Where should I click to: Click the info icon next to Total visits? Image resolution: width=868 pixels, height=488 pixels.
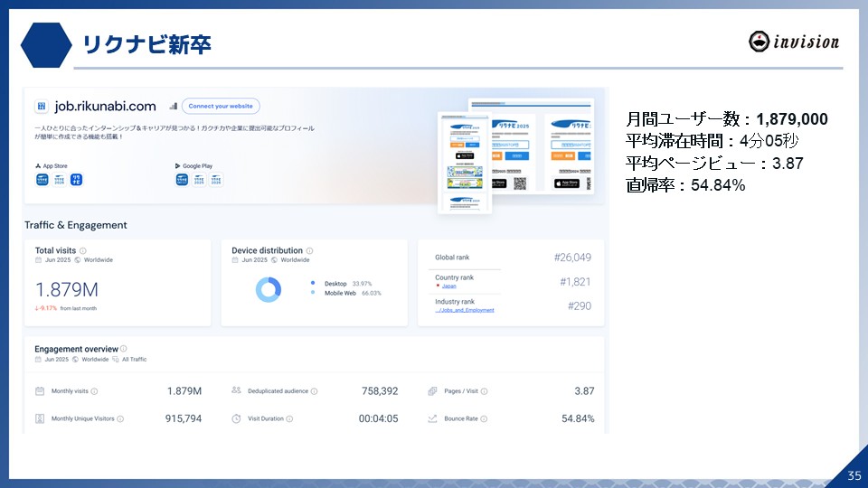tap(83, 250)
